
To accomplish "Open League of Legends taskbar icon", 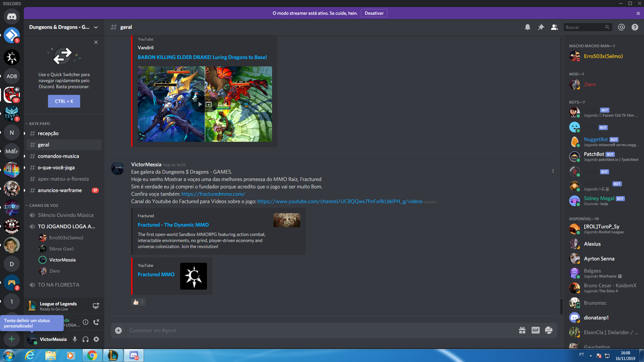I will click(x=113, y=355).
